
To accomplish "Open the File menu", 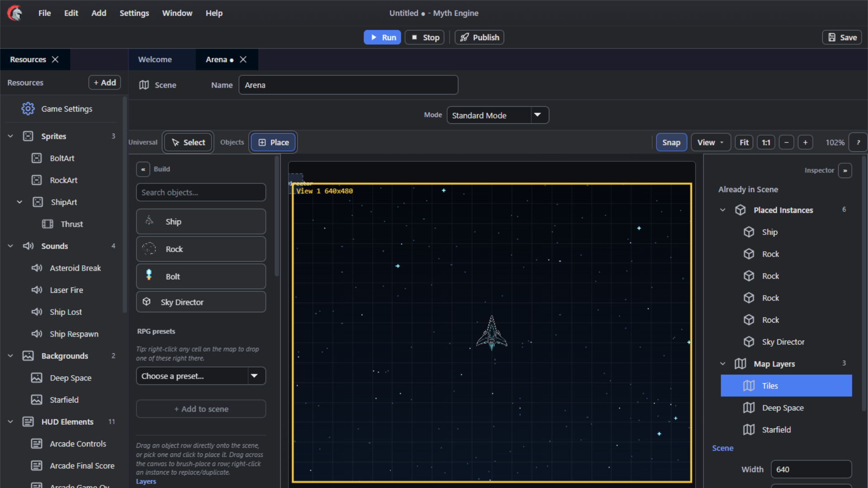I will [x=44, y=13].
